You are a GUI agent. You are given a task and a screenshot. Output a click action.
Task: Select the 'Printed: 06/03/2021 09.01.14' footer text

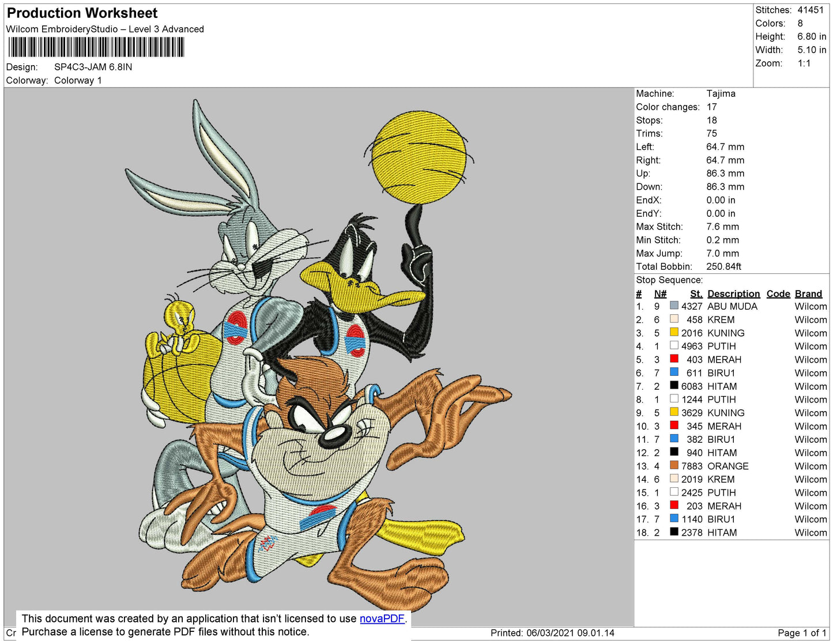tap(552, 633)
